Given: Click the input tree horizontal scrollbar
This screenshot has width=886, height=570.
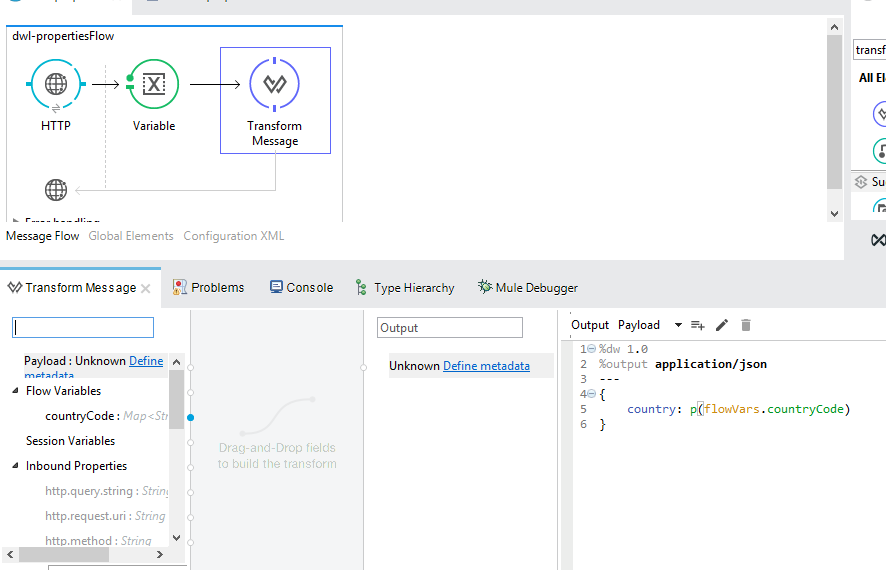Looking at the screenshot, I should click(x=90, y=553).
